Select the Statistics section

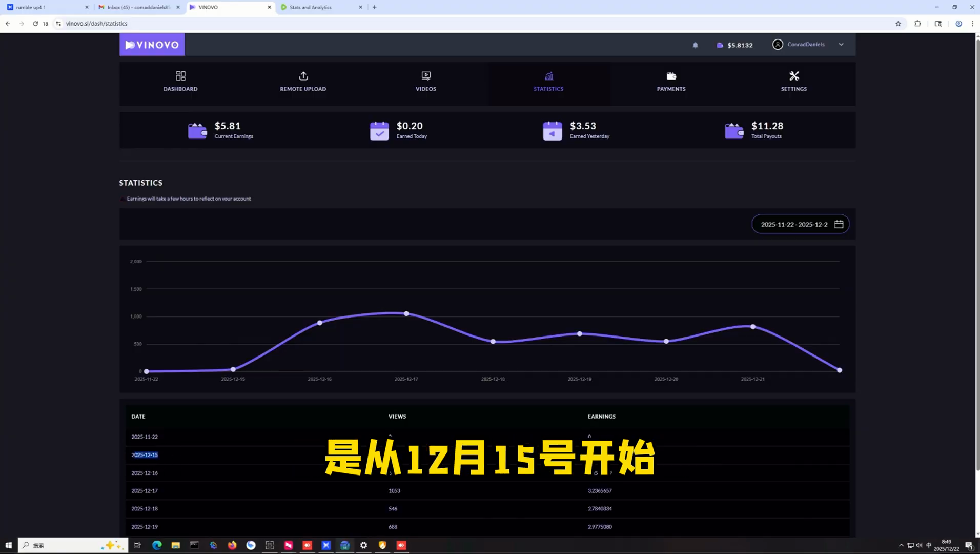[548, 82]
